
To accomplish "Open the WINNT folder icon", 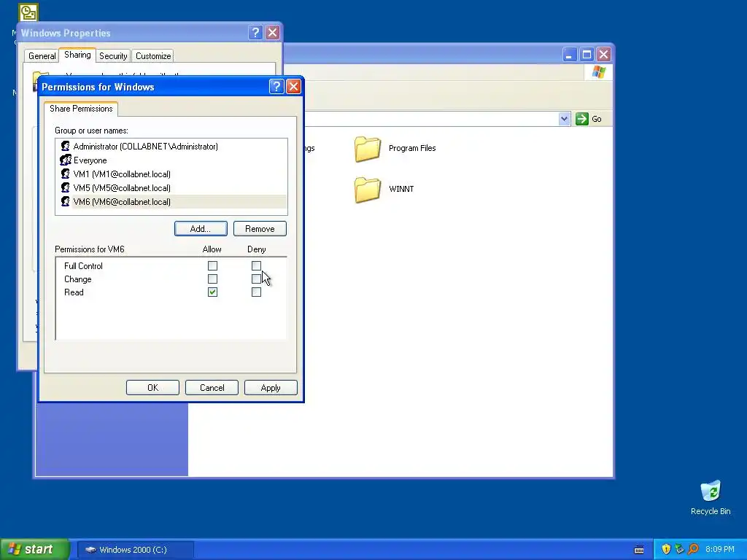I will (368, 190).
